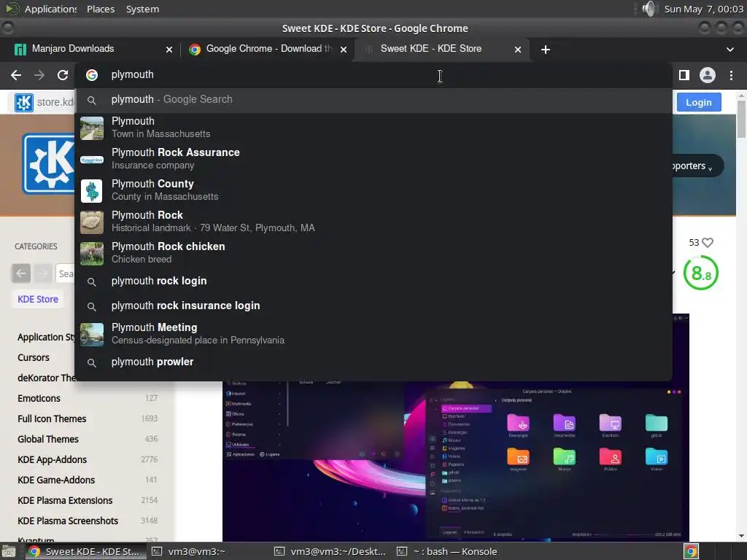747x560 pixels.
Task: Select the plymouth - Google Search suggestion
Action: (x=373, y=99)
